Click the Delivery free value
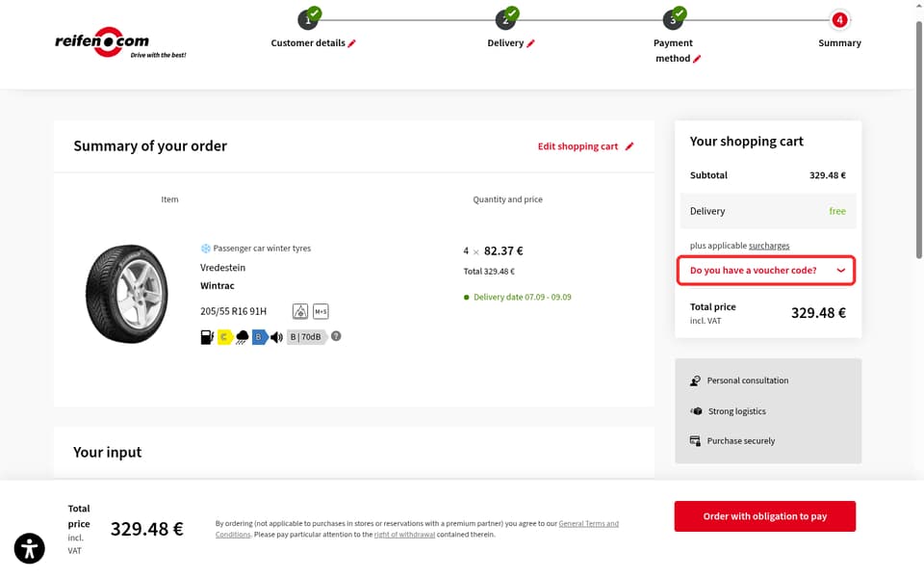The image size is (924, 578). (x=837, y=211)
